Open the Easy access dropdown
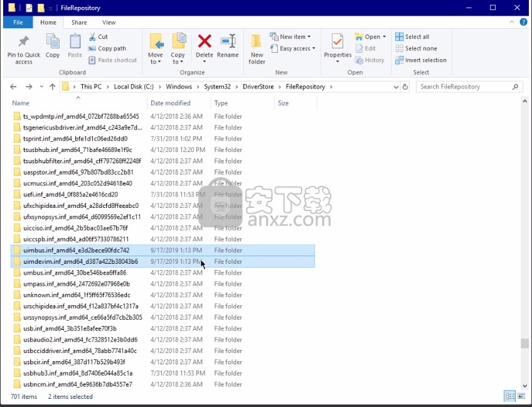The height and width of the screenshot is (407, 532). 293,48
